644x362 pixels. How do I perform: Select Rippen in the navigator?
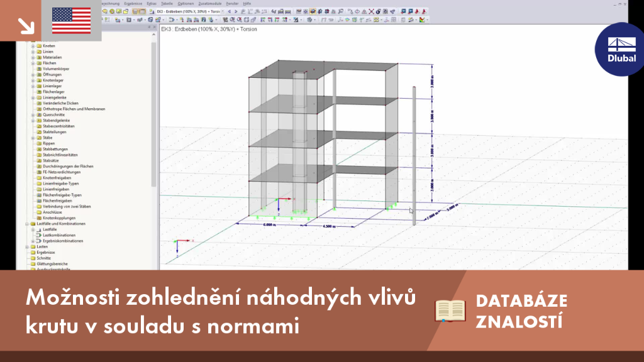point(48,144)
